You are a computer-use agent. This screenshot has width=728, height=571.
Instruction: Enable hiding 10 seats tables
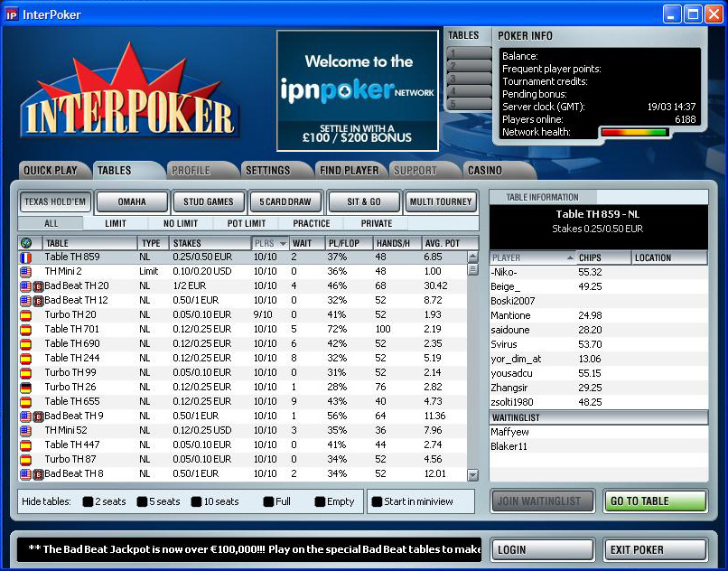tap(196, 501)
